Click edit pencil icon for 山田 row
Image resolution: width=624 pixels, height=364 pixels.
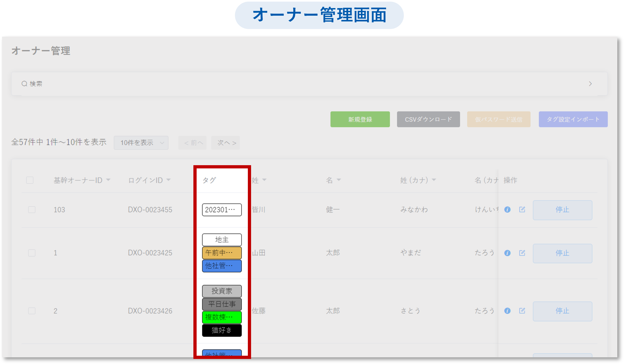522,253
